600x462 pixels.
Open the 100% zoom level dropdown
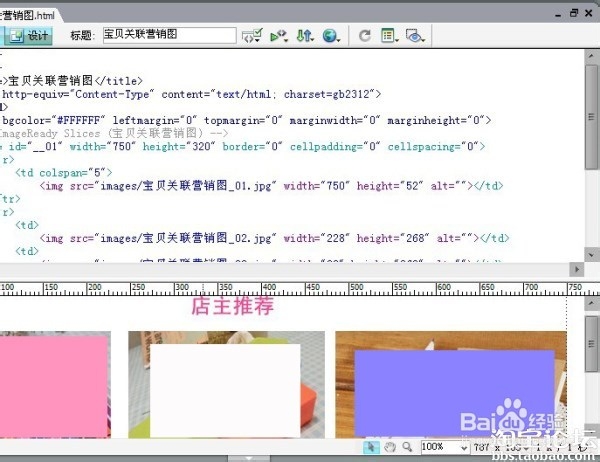pos(445,447)
